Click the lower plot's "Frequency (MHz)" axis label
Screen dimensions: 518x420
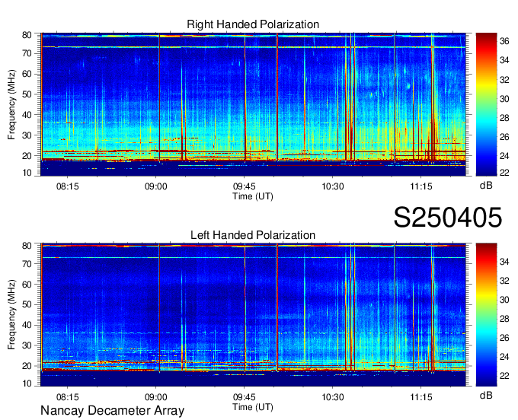pos(11,315)
